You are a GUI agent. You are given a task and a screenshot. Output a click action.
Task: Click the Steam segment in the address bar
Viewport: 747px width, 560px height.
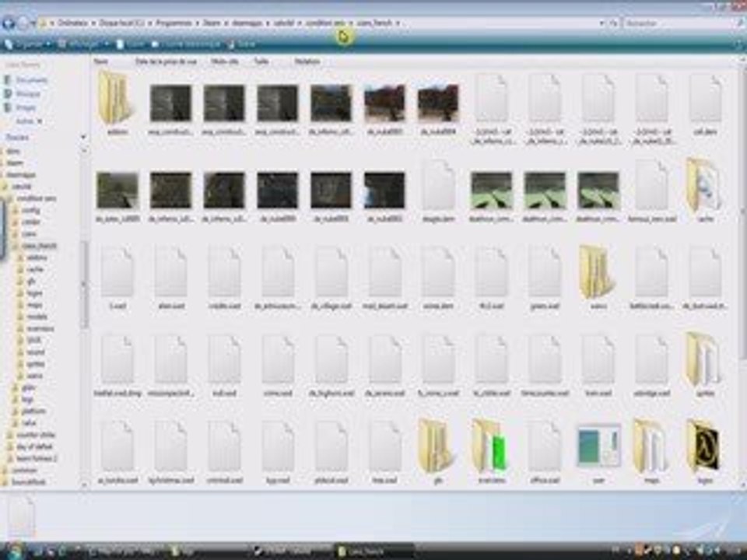tap(212, 23)
